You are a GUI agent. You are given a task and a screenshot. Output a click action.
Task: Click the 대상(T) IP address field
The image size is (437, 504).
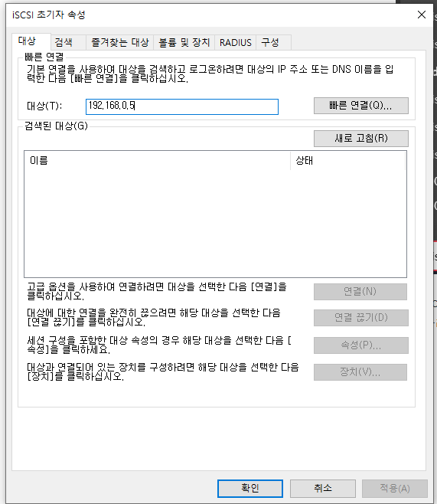click(182, 106)
